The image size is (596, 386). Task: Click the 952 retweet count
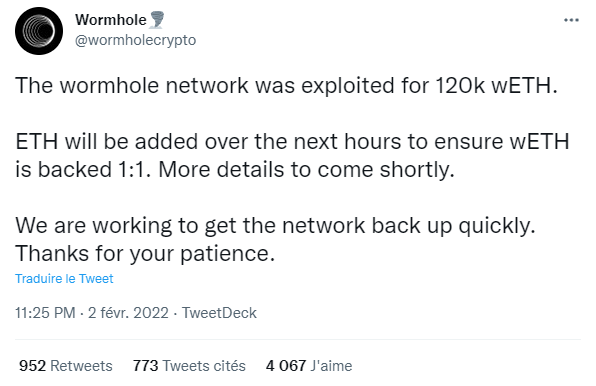[32, 366]
